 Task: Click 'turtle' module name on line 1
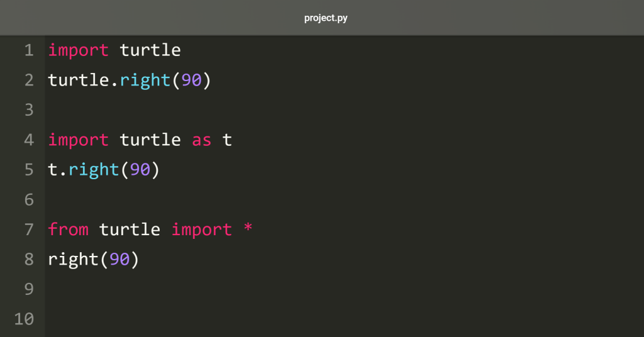(150, 50)
